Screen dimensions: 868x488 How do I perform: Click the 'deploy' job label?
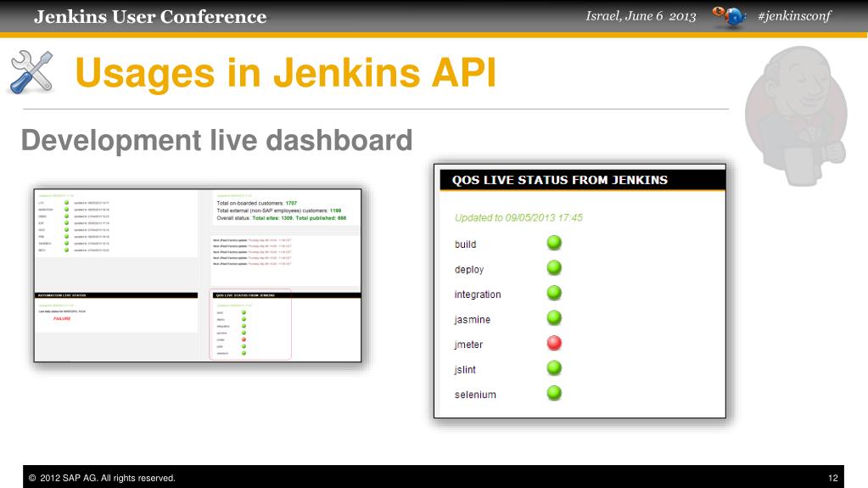[469, 270]
